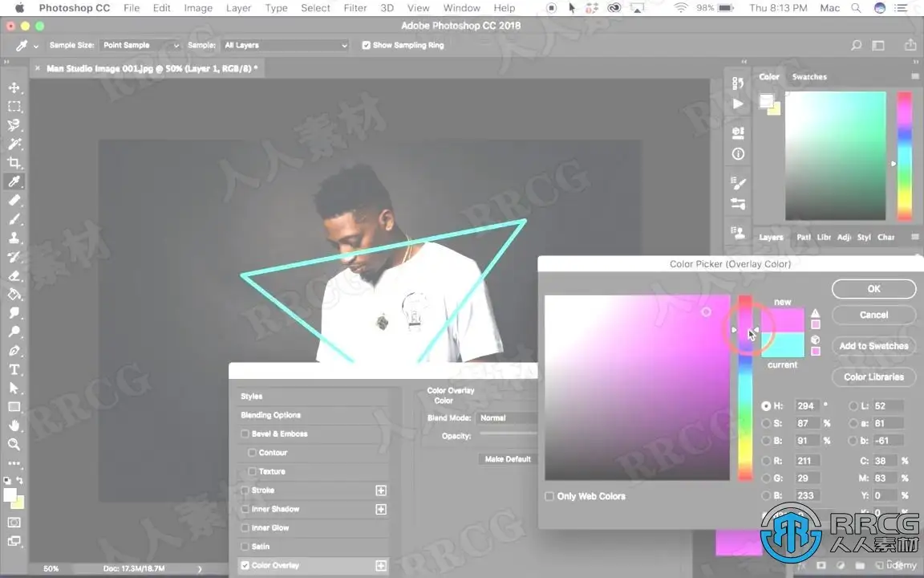This screenshot has width=924, height=578.
Task: Open Sample All Layers dropdown
Action: [286, 45]
